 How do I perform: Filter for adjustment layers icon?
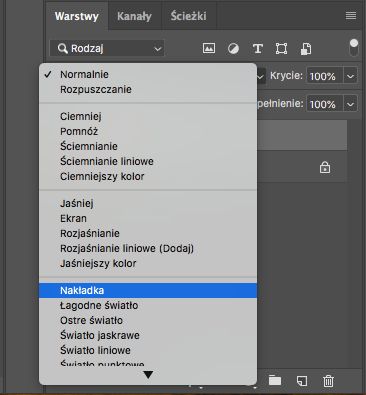233,49
